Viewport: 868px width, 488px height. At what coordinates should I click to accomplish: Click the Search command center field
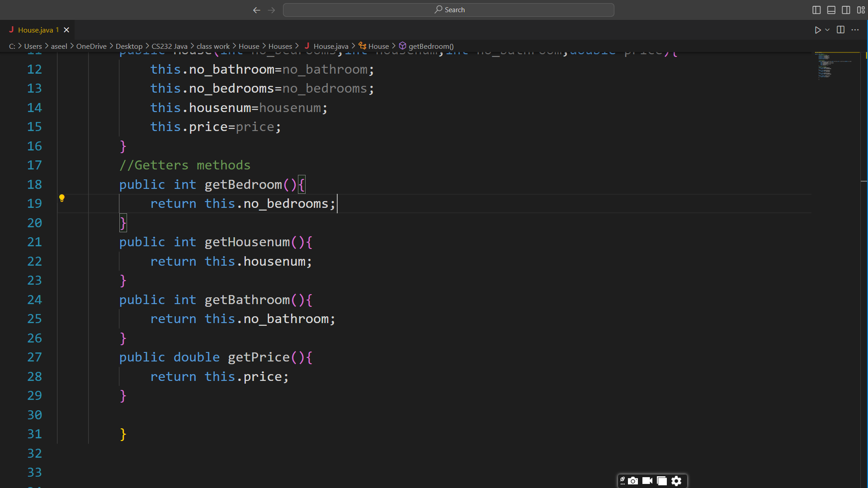click(448, 10)
